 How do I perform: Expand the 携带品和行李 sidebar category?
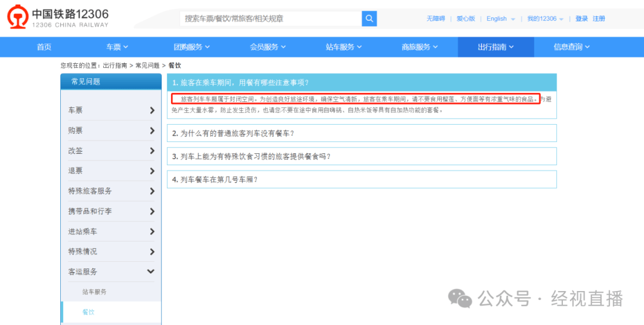112,211
